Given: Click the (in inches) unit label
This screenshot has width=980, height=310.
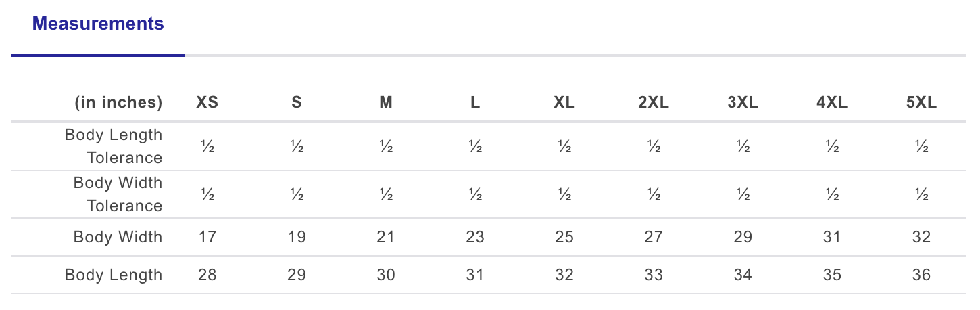Looking at the screenshot, I should (118, 103).
